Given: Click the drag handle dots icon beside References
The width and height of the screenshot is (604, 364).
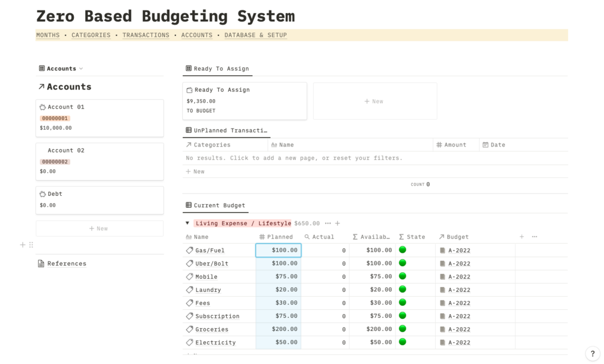Looking at the screenshot, I should coord(31,244).
